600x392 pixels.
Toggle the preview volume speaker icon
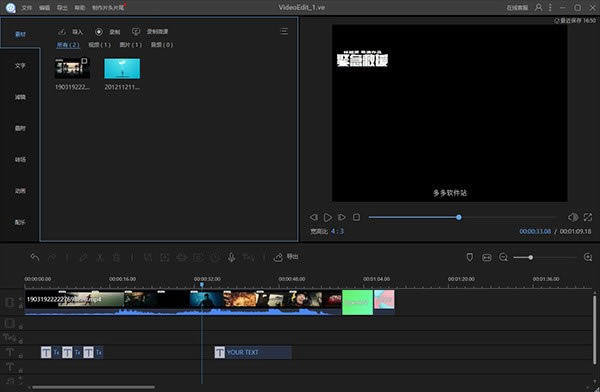[x=573, y=217]
